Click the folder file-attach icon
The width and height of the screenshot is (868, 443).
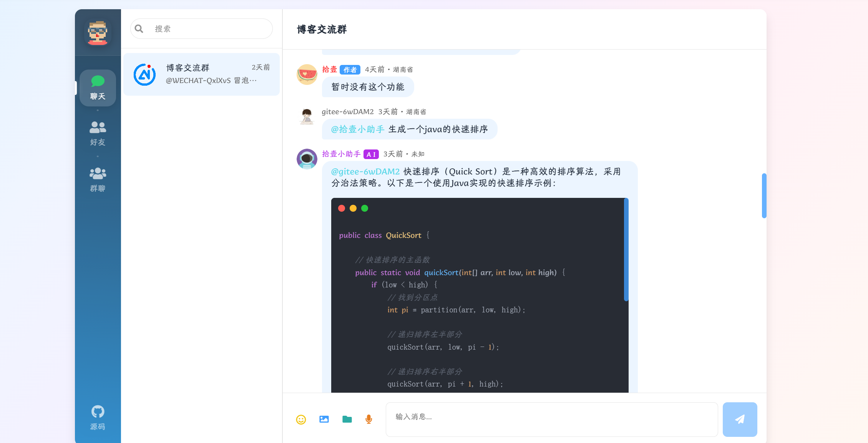pyautogui.click(x=347, y=419)
